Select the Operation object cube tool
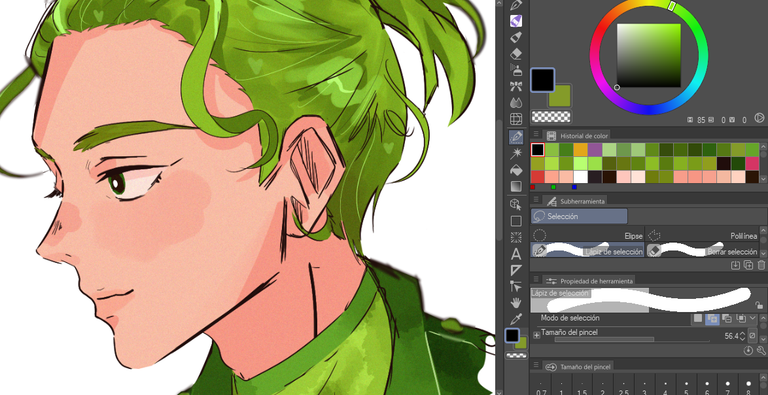 pos(516,204)
